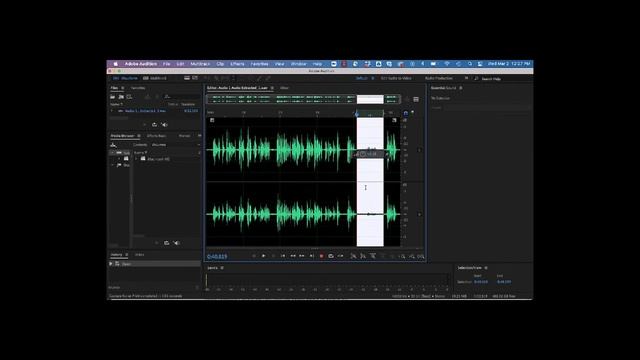Switch to the Multitrack editor view
The width and height of the screenshot is (640, 360).
pyautogui.click(x=155, y=78)
